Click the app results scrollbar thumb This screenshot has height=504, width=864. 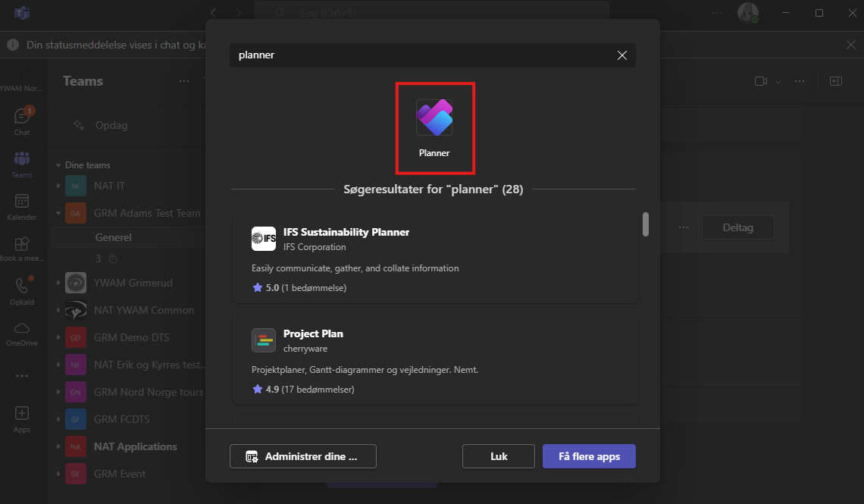[x=645, y=224]
